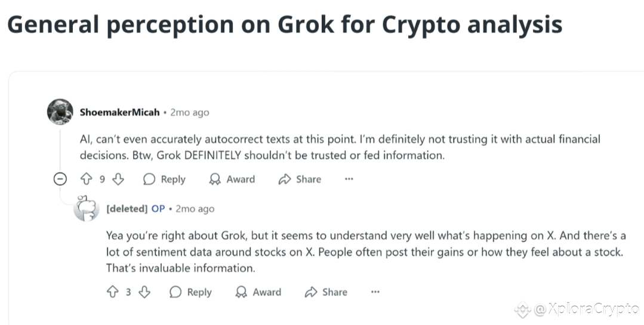Upvote the deleted OP's reply
This screenshot has height=325, width=644.
[x=113, y=292]
